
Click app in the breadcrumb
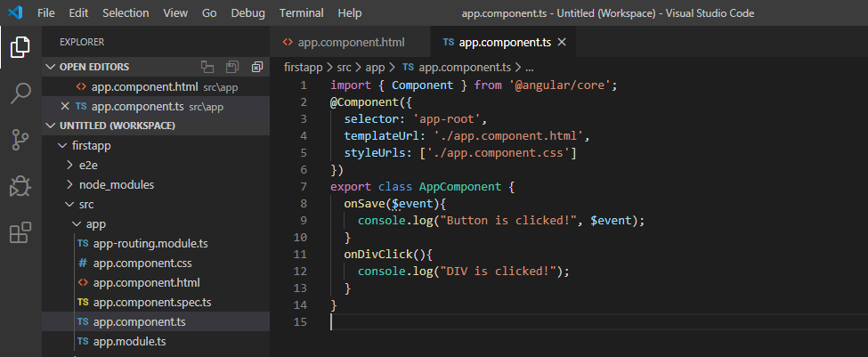376,68
